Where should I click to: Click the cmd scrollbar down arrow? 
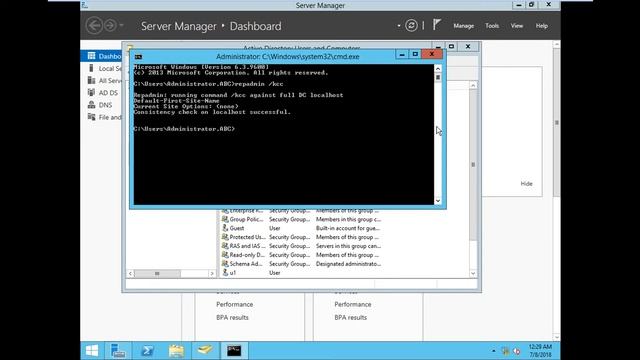[x=438, y=200]
